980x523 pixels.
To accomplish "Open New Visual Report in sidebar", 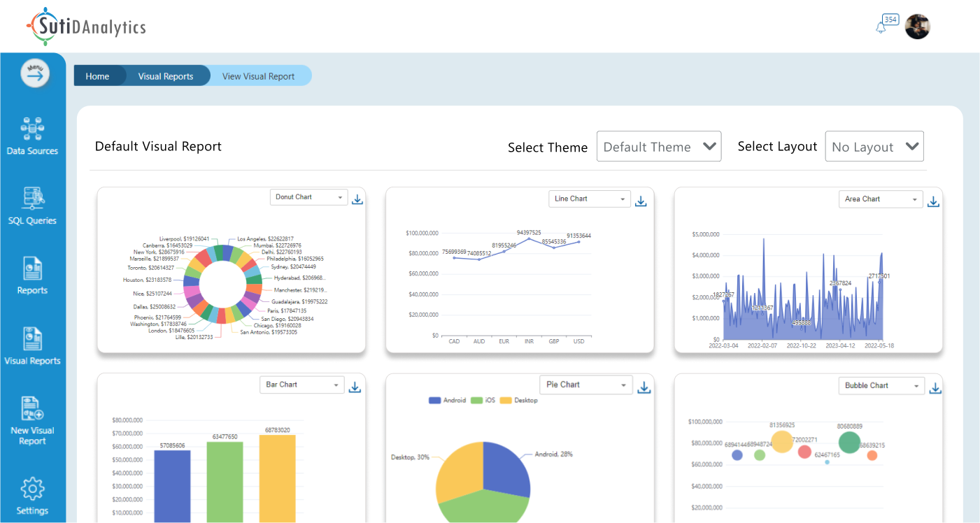I will (32, 420).
